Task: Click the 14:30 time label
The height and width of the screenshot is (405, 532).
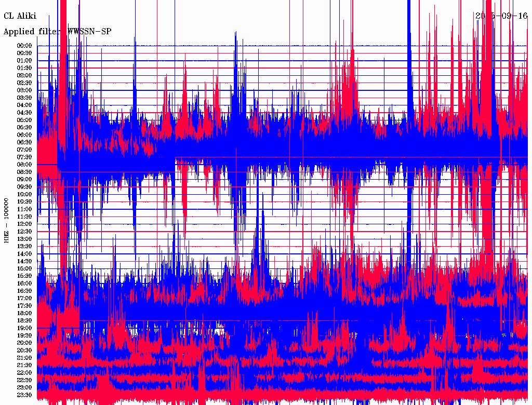Action: [x=24, y=261]
